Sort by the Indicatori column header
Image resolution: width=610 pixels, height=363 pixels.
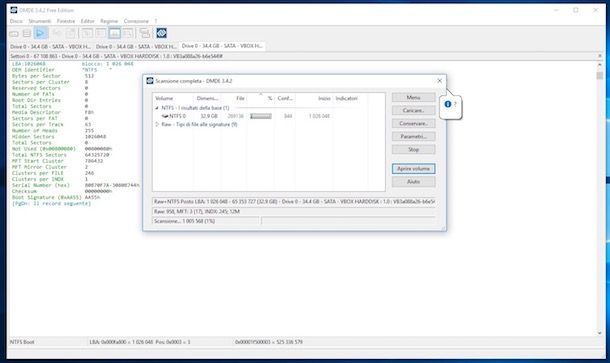coord(350,98)
